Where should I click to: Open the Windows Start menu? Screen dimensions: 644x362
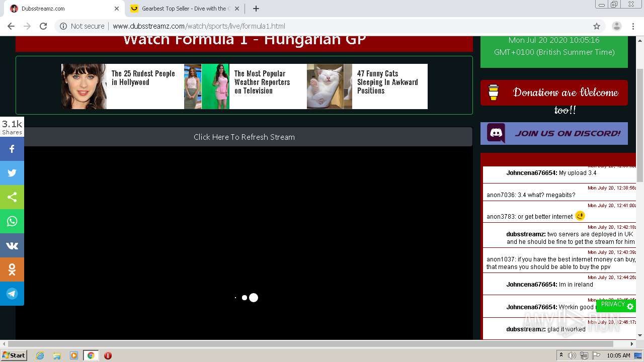click(x=14, y=355)
